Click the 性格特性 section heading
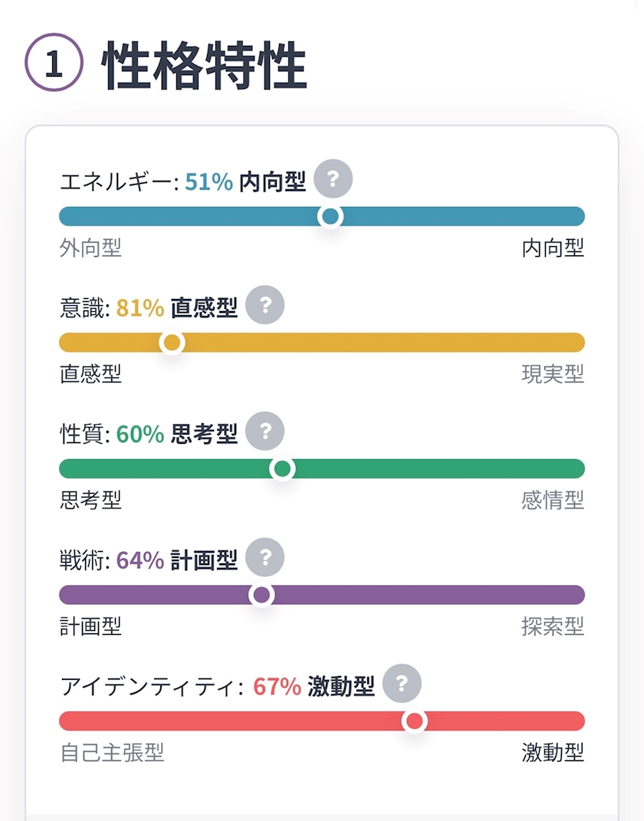This screenshot has height=821, width=644. 204,66
